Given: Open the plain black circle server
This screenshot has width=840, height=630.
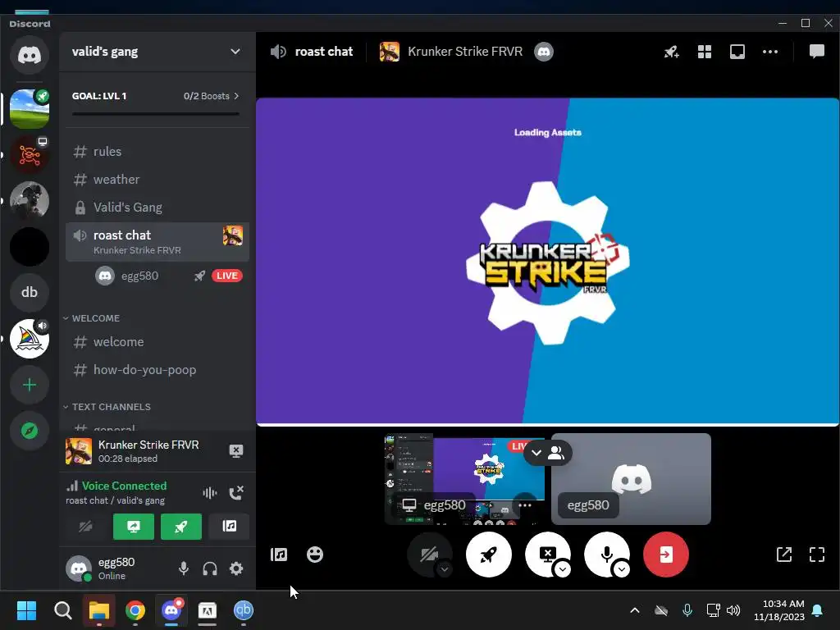Looking at the screenshot, I should coord(30,246).
